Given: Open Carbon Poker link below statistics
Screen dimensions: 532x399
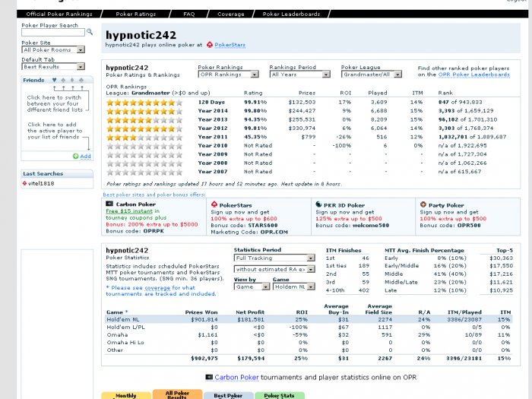Looking at the screenshot, I should (236, 377).
